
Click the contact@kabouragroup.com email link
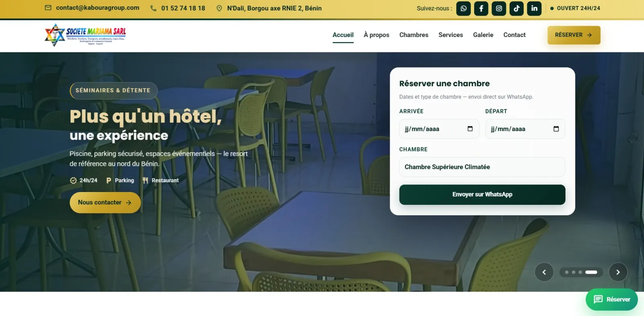(97, 8)
